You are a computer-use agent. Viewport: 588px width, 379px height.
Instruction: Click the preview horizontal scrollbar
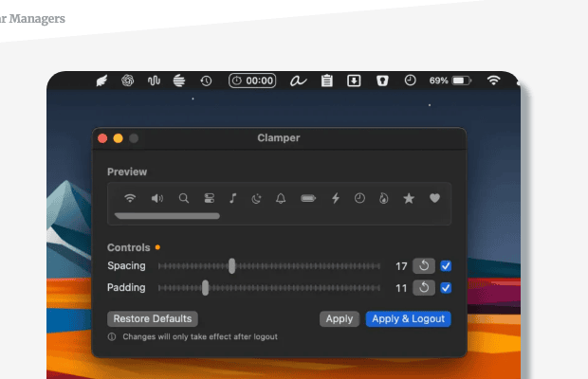pos(167,216)
